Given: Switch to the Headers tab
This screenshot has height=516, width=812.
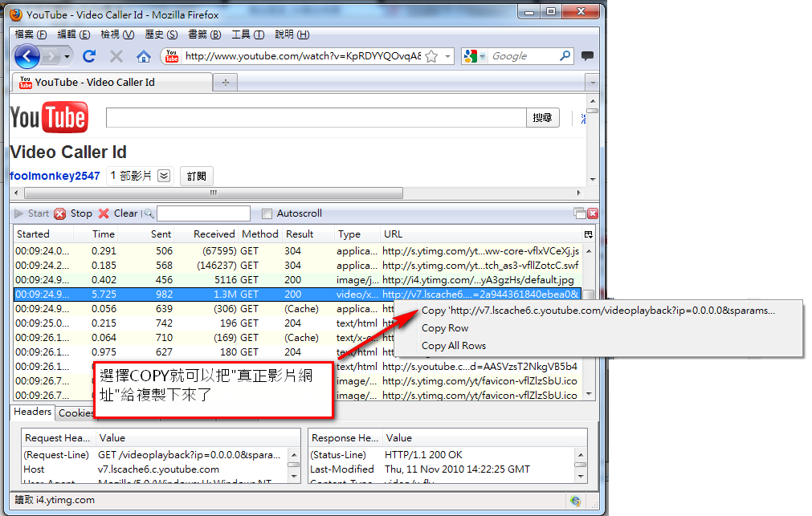Looking at the screenshot, I should 32,412.
